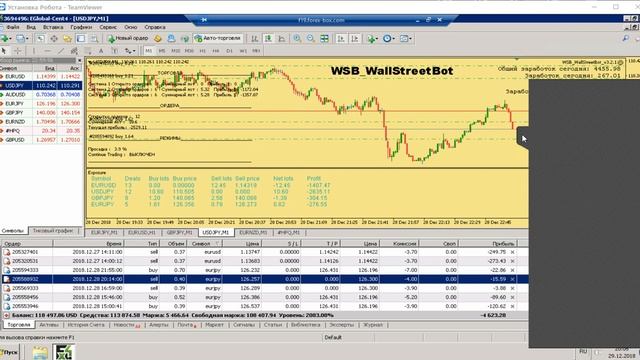This screenshot has width=640, height=360.
Task: Toggle chart auto scroll
Action: [341, 38]
